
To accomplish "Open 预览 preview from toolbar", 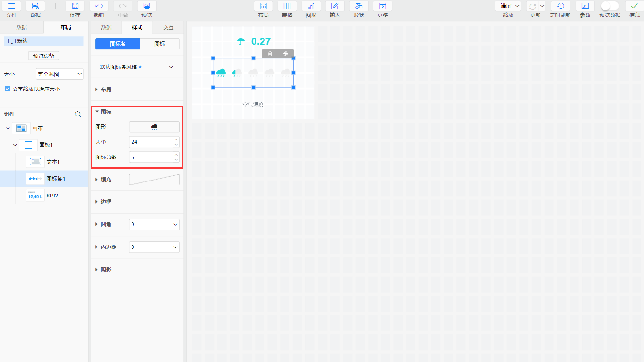I will point(147,6).
